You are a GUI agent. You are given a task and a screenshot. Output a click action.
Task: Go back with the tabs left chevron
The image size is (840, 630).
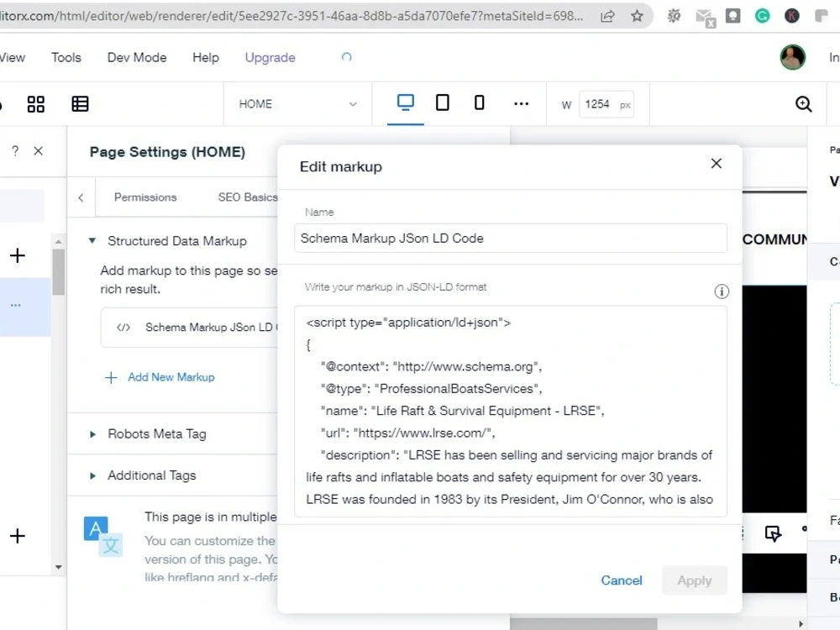point(81,197)
